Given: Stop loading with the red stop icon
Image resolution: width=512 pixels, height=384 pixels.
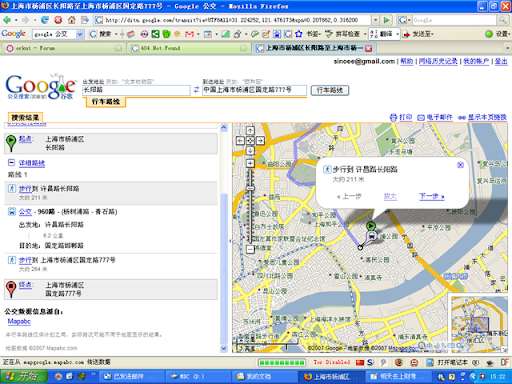Looking at the screenshot, I should pyautogui.click(x=58, y=20).
